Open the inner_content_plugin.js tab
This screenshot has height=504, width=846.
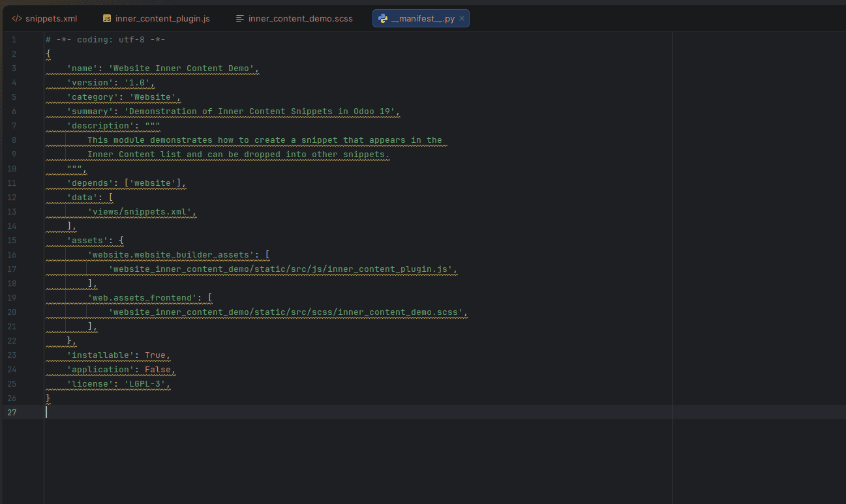[x=162, y=18]
